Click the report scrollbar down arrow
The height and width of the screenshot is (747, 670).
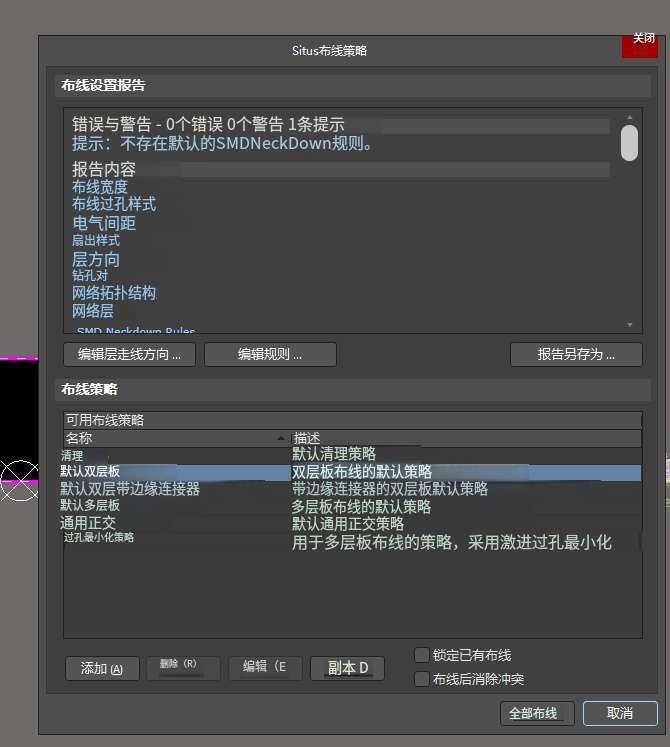pyautogui.click(x=629, y=324)
